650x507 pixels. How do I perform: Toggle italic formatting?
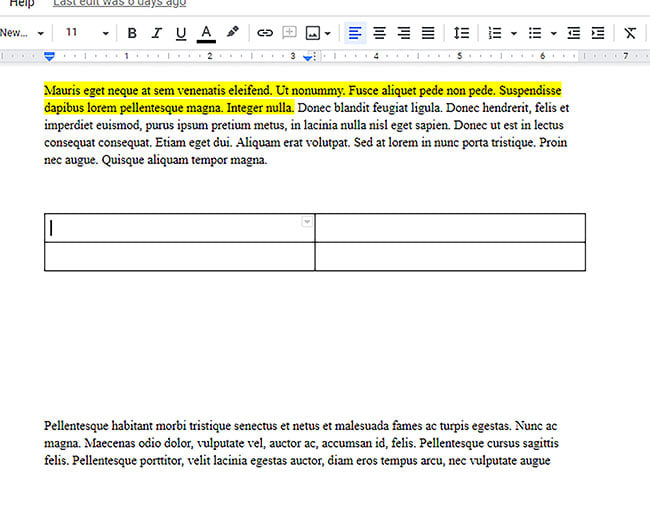(x=156, y=33)
